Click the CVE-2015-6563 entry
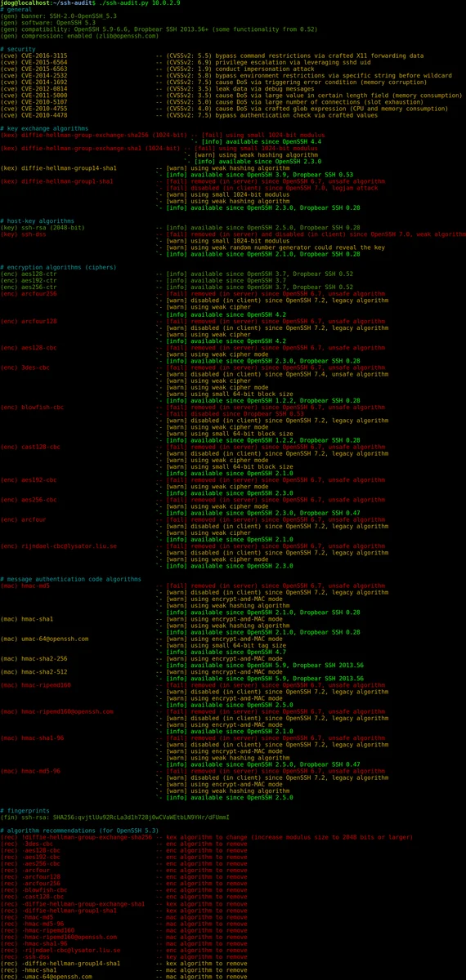 pyautogui.click(x=157, y=69)
